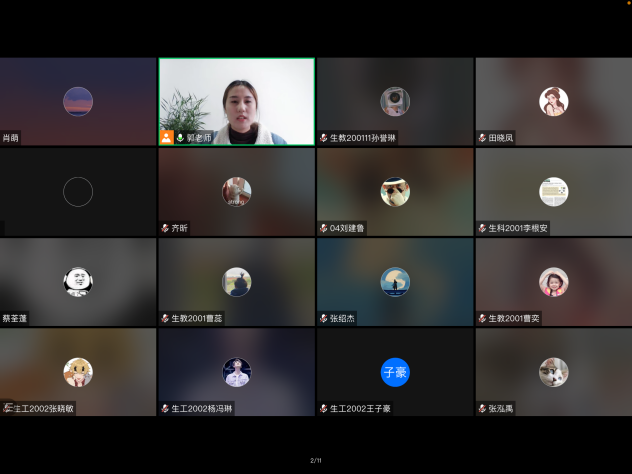
Task: Click the 2/11 page indicator at bottom
Action: point(316,460)
